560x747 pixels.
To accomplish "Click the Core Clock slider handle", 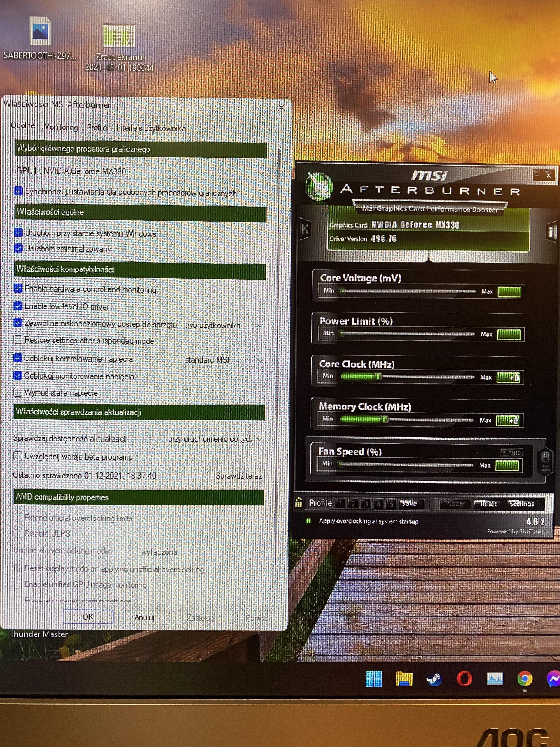I will (x=378, y=376).
